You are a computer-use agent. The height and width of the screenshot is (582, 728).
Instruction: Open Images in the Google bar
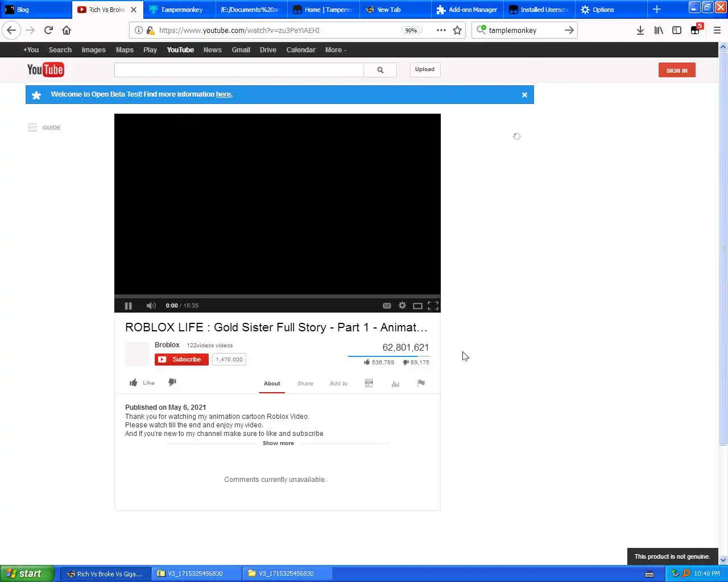(x=93, y=50)
